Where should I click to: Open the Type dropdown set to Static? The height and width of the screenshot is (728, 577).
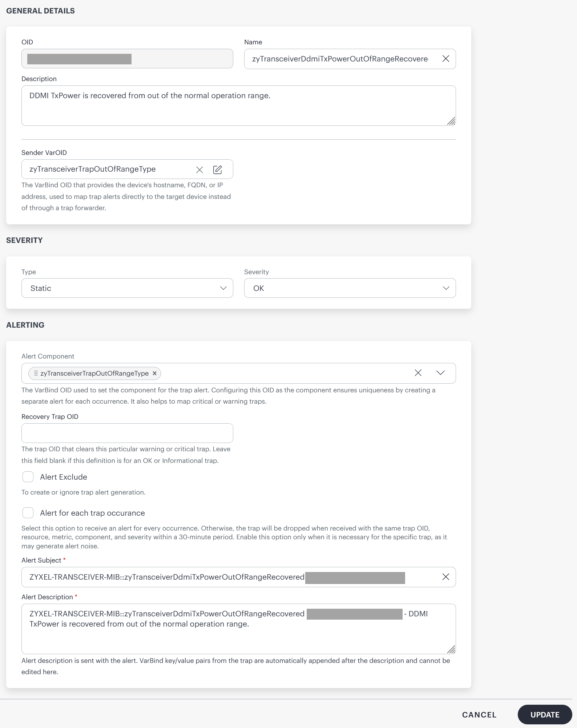pyautogui.click(x=127, y=288)
